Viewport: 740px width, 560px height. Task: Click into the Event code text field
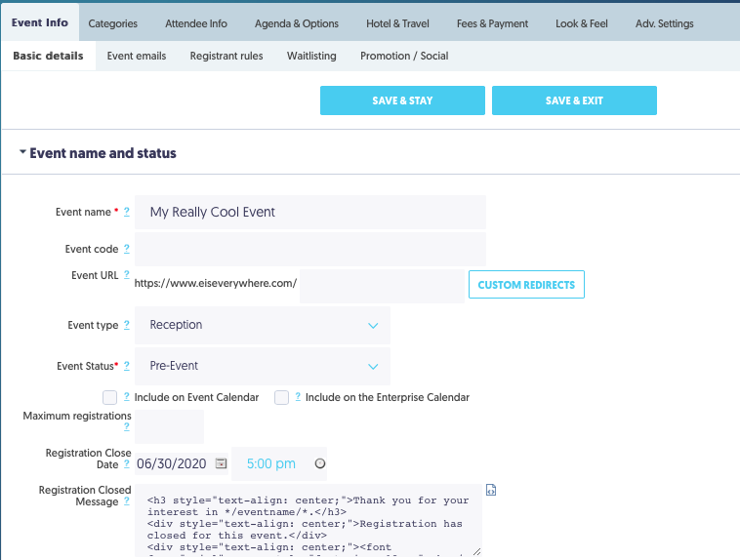pos(309,249)
